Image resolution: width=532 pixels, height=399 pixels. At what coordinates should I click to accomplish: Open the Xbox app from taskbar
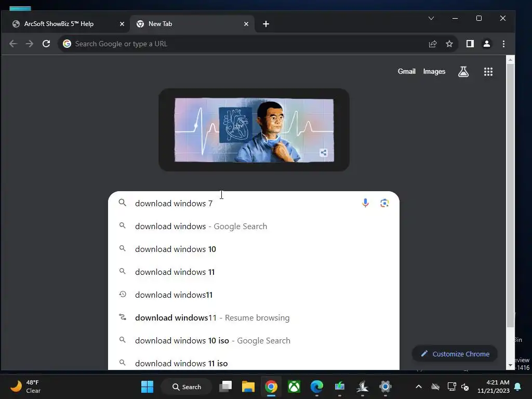click(x=294, y=387)
